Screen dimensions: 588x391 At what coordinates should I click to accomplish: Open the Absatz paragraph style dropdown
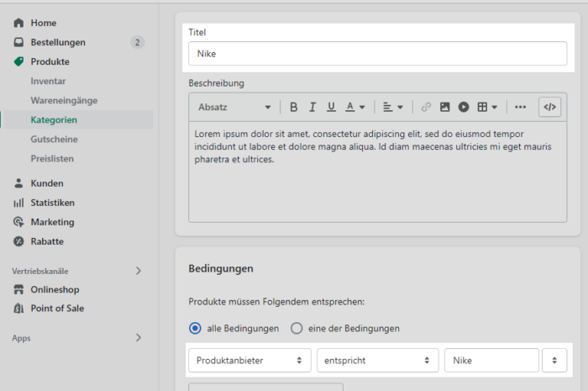tap(234, 108)
